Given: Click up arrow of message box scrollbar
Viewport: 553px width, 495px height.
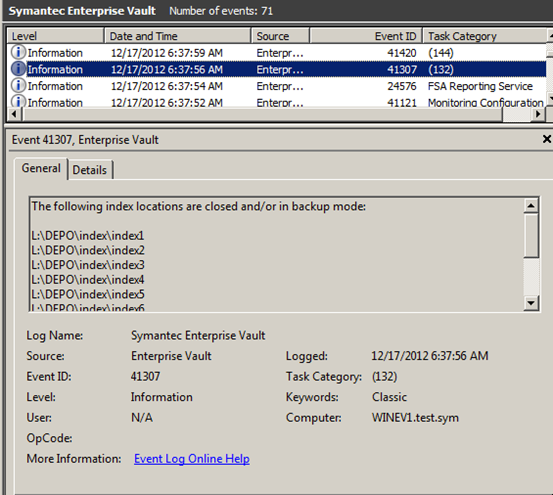Looking at the screenshot, I should tap(531, 206).
